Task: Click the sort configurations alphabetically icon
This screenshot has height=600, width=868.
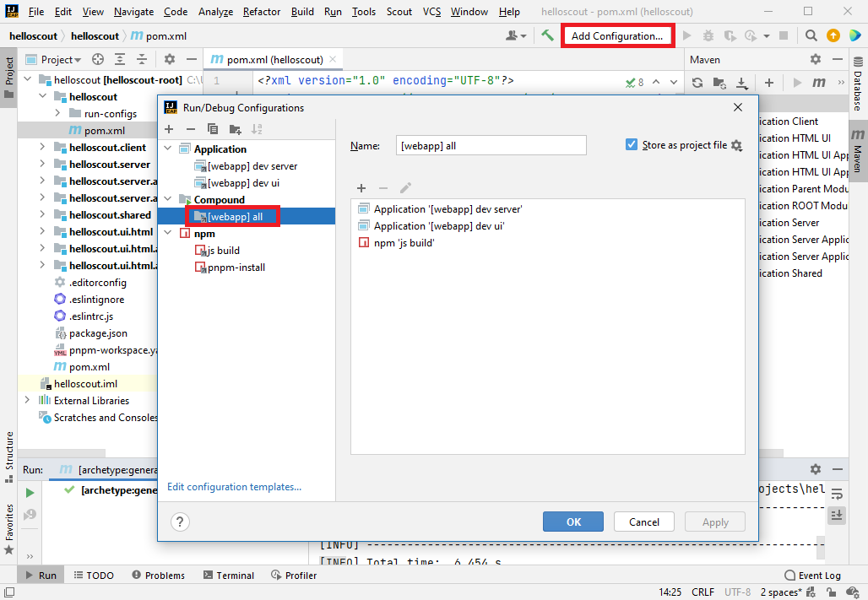Action: tap(258, 129)
